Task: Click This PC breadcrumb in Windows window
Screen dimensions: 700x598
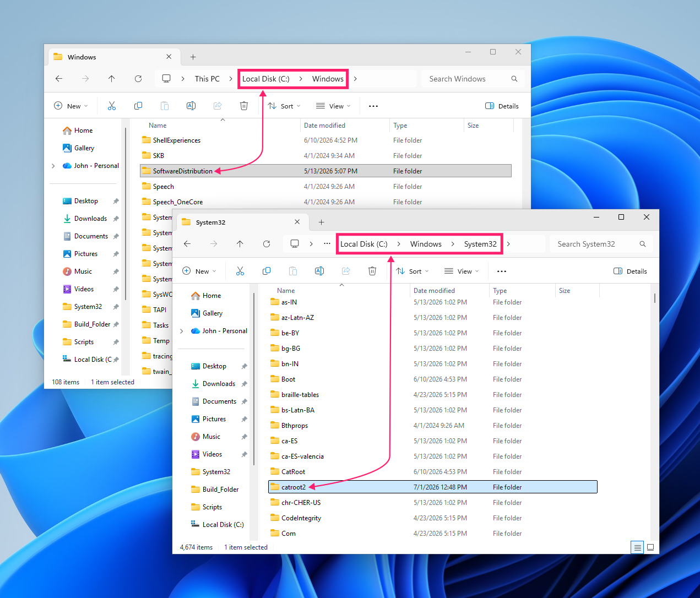Action: click(x=207, y=79)
